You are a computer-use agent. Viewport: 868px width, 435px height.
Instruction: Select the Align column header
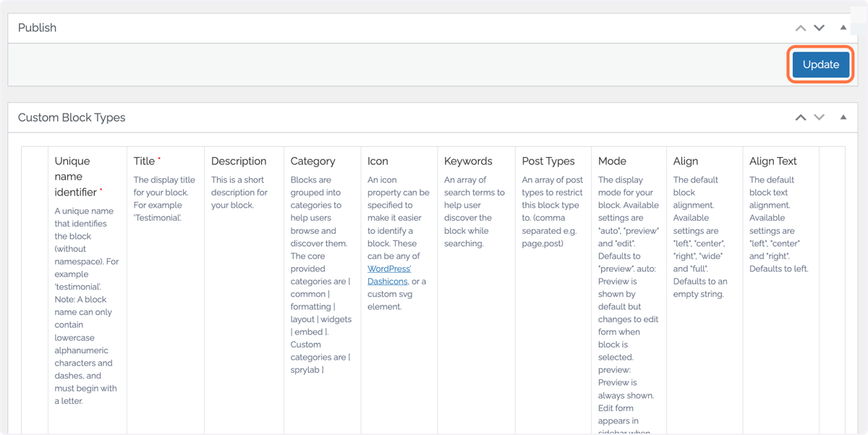tap(685, 161)
